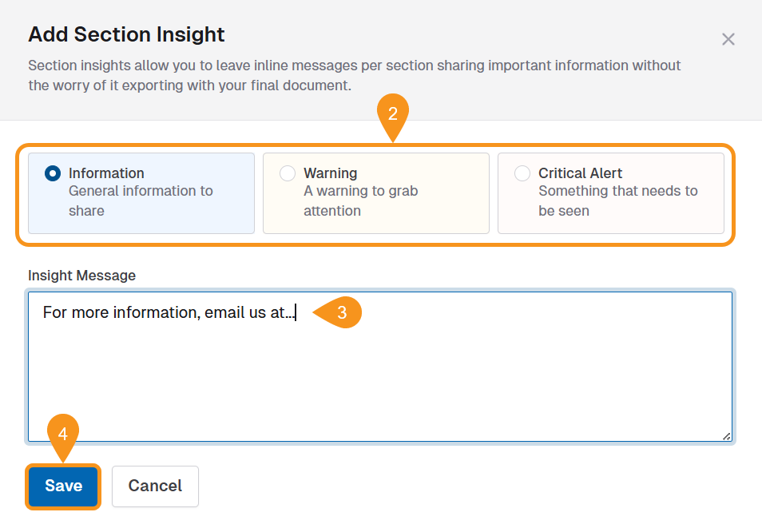Viewport: 762px width, 532px height.
Task: Cancel adding the section insight
Action: coord(155,486)
